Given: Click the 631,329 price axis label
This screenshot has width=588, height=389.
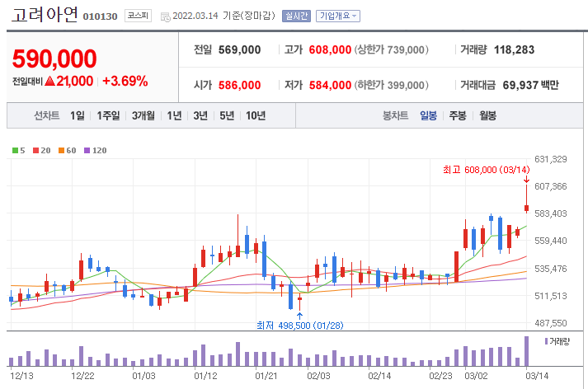Looking at the screenshot, I should pos(551,159).
